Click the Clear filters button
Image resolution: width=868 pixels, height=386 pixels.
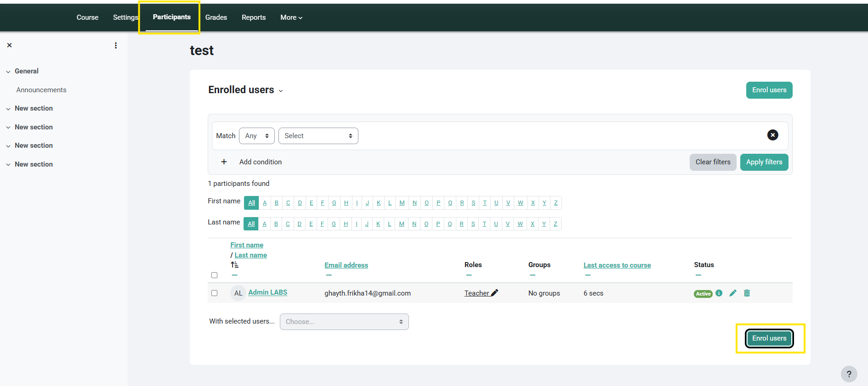713,162
